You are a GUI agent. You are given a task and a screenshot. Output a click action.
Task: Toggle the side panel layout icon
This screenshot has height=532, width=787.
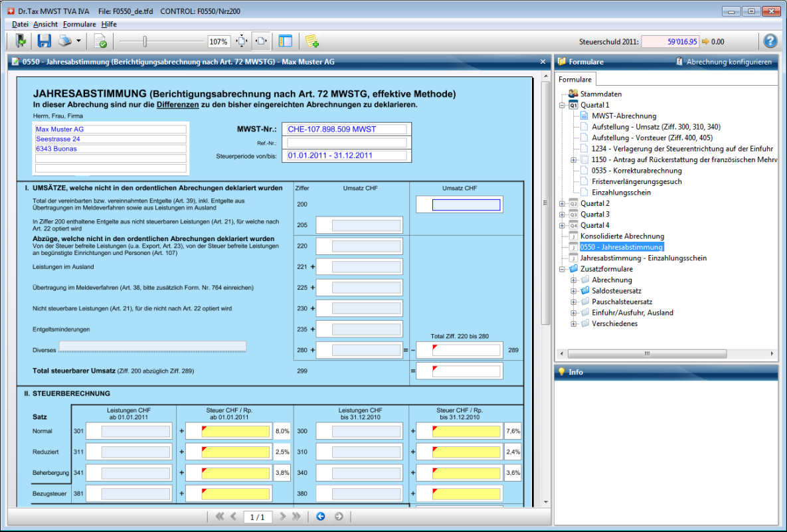point(285,41)
